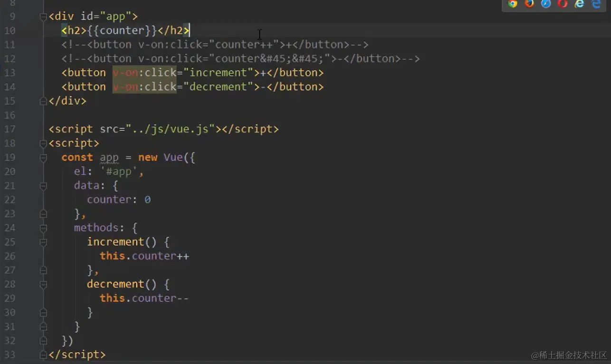Click the Vue constructor name on line 19

pyautogui.click(x=173, y=158)
